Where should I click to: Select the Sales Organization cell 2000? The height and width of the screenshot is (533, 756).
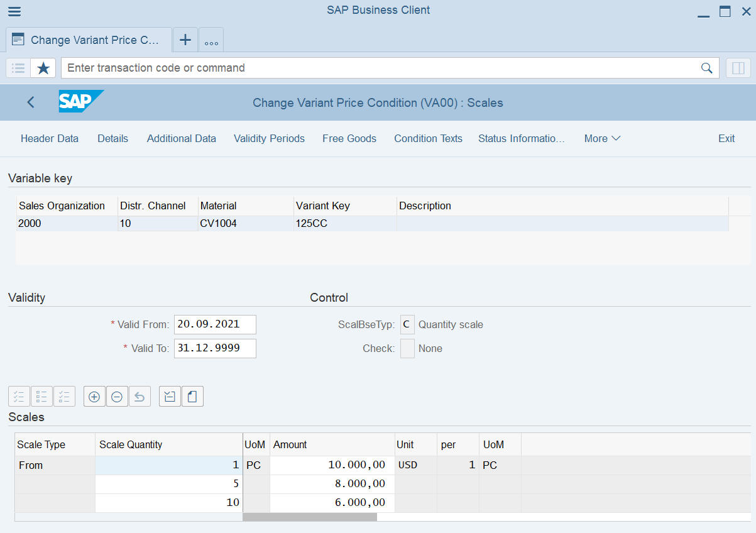click(67, 223)
